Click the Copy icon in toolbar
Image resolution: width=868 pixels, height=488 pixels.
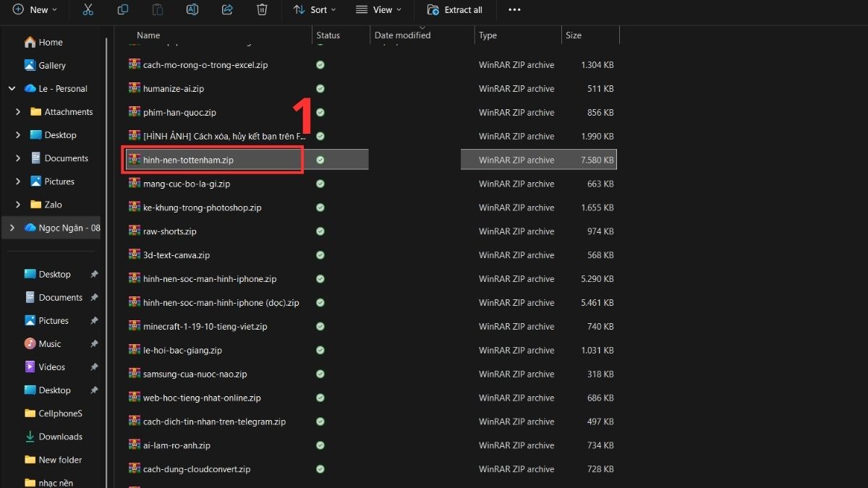tap(123, 10)
